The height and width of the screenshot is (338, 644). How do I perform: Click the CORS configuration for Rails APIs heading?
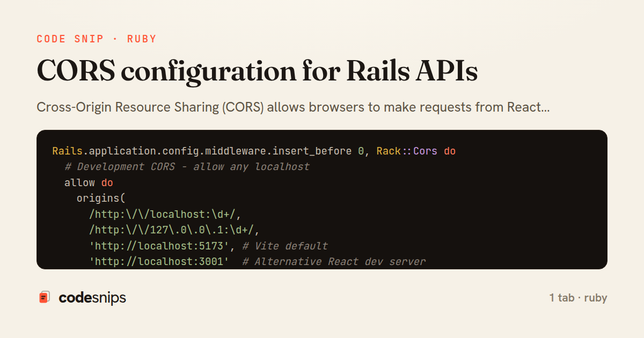pos(257,71)
